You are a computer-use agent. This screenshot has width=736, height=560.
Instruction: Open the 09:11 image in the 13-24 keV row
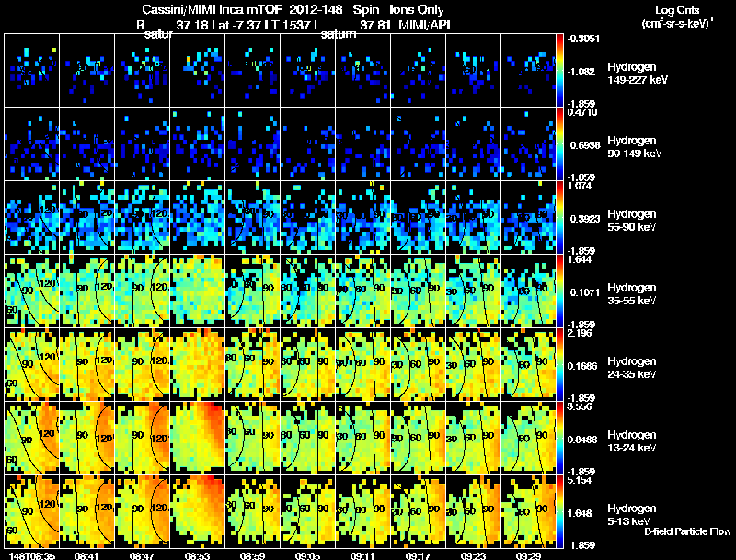coord(362,439)
